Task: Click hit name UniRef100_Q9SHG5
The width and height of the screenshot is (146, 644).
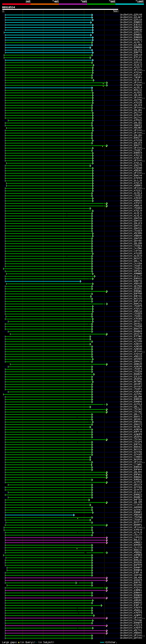Action: tap(131, 359)
